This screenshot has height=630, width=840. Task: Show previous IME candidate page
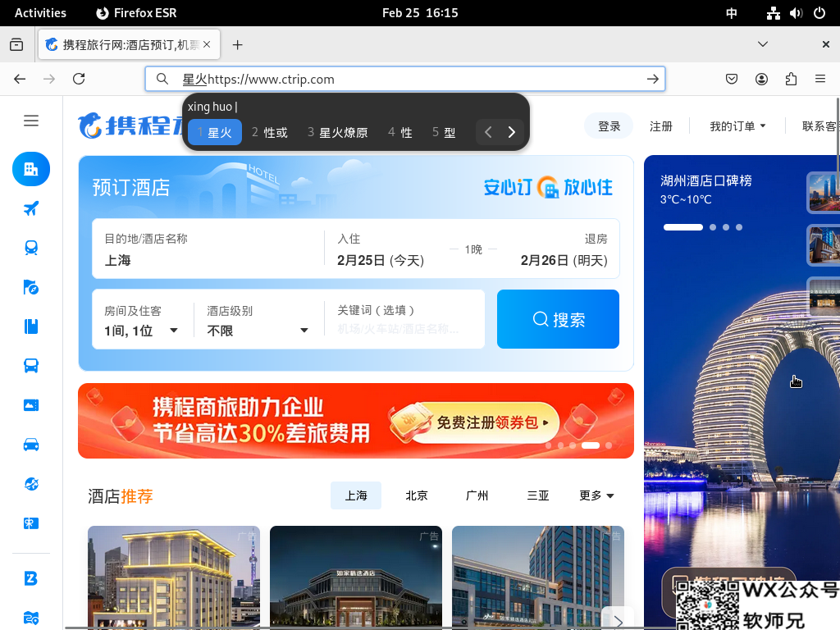[488, 132]
